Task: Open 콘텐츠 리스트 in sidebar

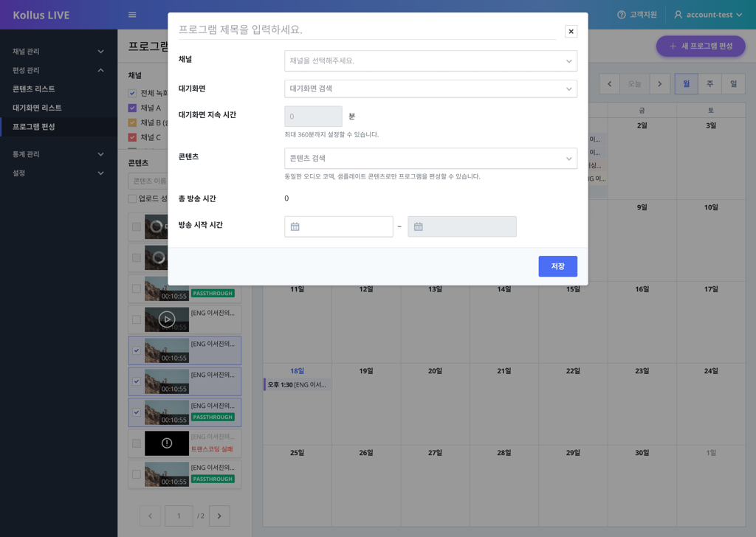Action: pyautogui.click(x=34, y=89)
